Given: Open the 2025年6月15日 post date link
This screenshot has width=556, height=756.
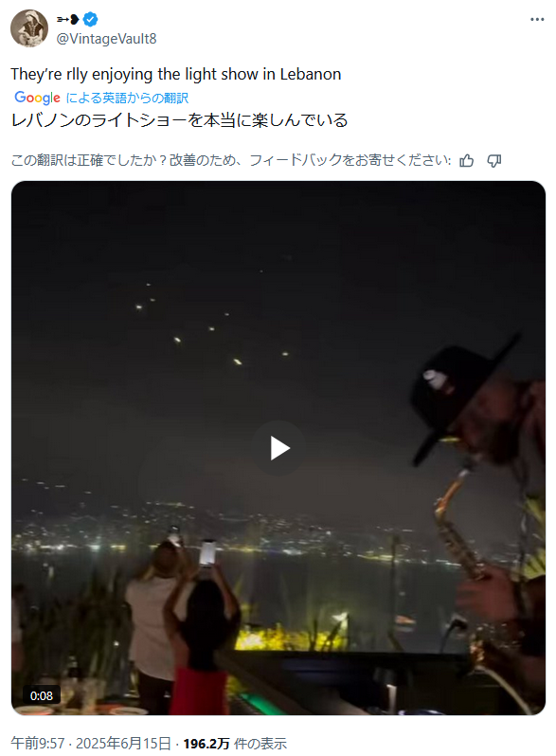Looking at the screenshot, I should (123, 744).
